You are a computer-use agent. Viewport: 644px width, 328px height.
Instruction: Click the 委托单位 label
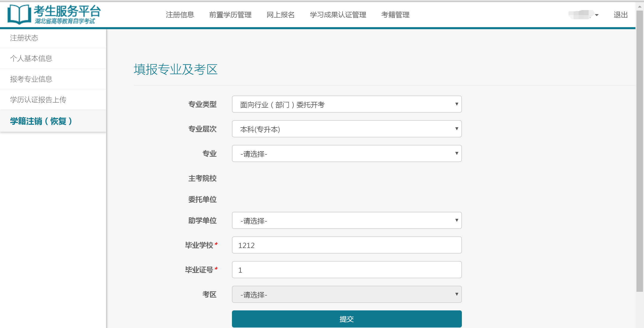pyautogui.click(x=202, y=199)
